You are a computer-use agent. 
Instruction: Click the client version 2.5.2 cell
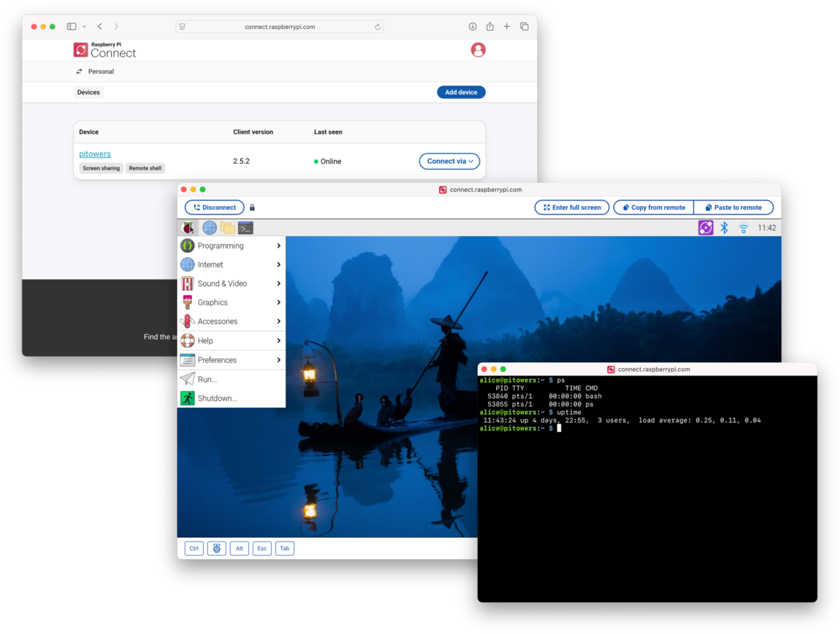point(241,161)
